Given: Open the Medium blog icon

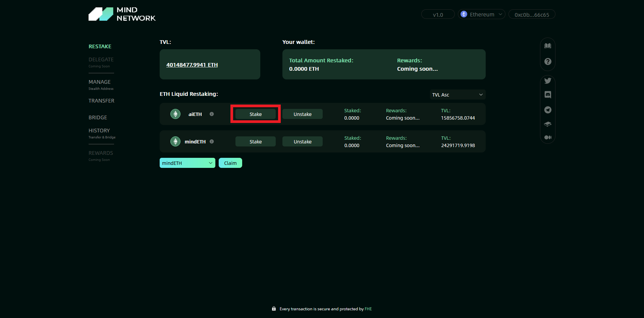Looking at the screenshot, I should pyautogui.click(x=547, y=137).
